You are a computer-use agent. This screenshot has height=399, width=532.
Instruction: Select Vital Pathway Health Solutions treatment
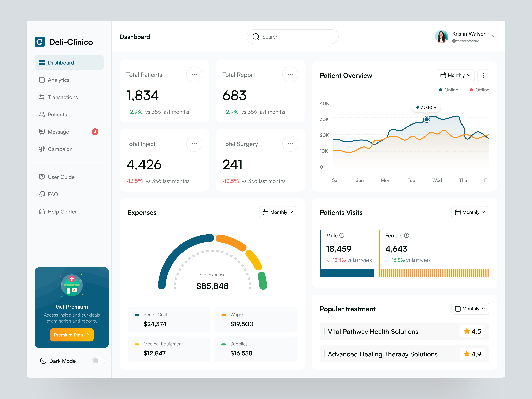coord(373,331)
